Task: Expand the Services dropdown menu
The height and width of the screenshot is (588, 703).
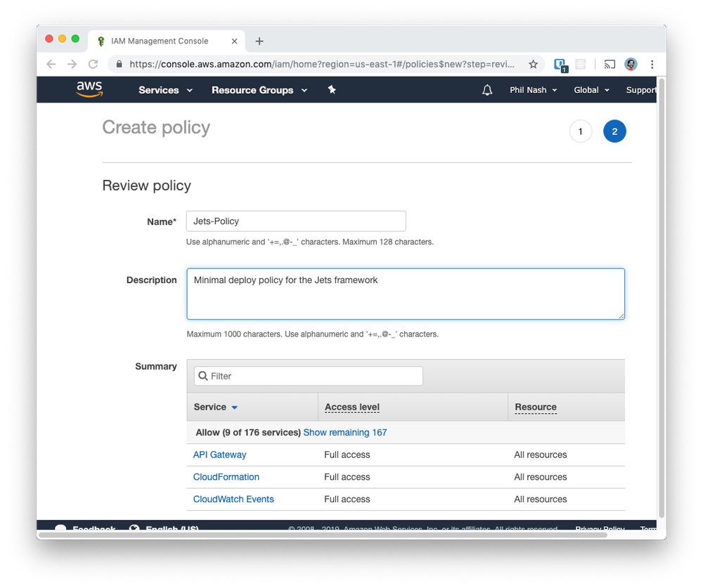Action: click(x=165, y=90)
